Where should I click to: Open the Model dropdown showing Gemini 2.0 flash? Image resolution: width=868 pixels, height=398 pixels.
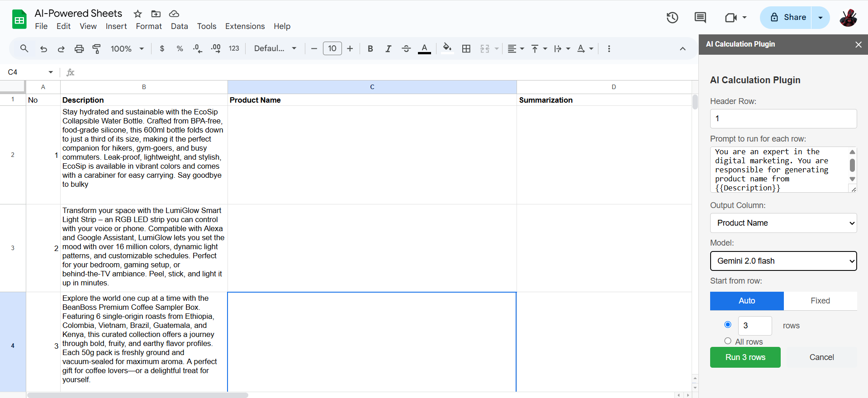point(783,261)
